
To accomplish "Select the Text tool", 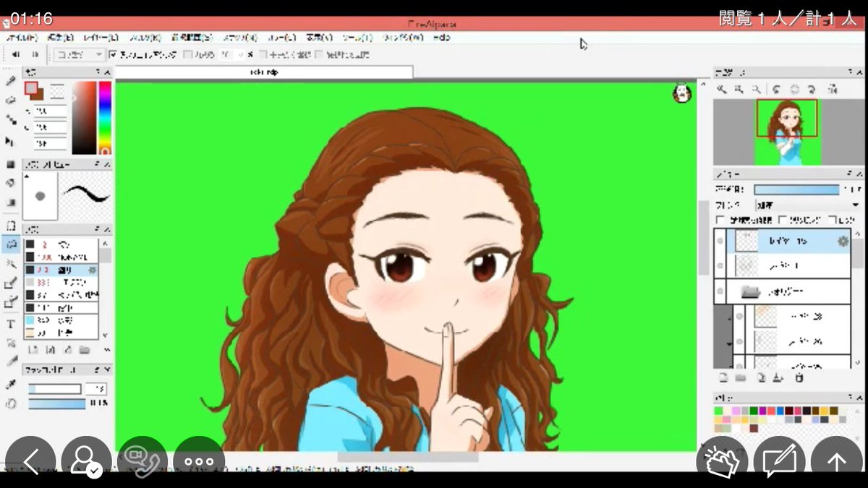I will [10, 324].
